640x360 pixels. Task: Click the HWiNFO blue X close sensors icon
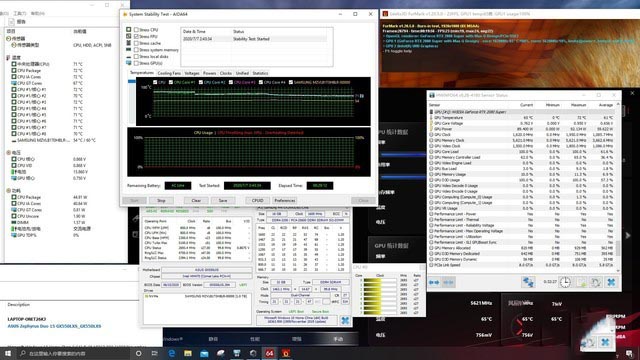611,282
